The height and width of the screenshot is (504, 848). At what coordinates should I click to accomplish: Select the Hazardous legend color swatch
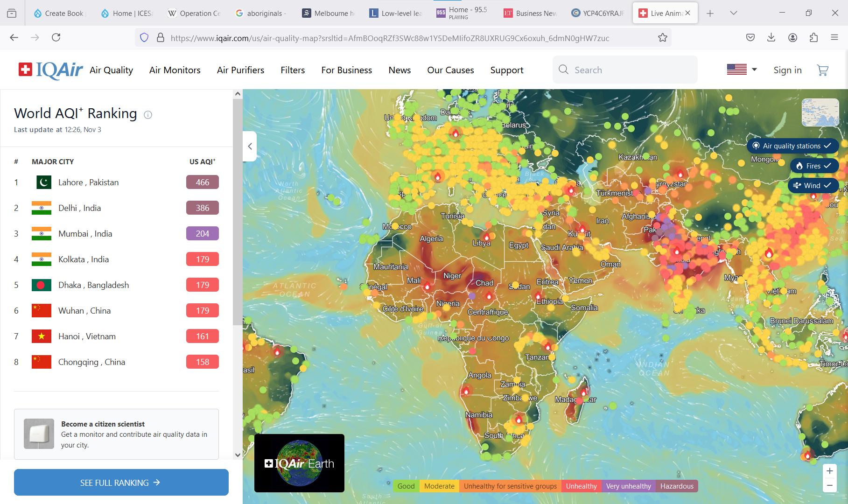point(676,486)
